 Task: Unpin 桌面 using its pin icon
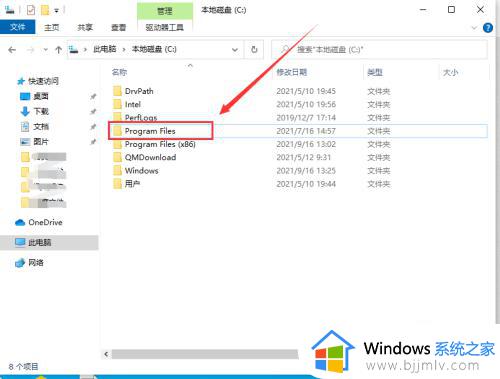[x=93, y=97]
